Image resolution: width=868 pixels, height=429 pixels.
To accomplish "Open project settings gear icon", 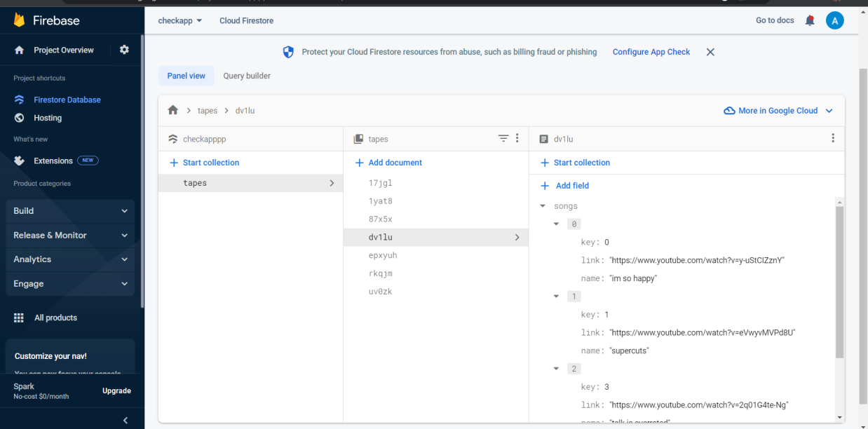I will (124, 50).
